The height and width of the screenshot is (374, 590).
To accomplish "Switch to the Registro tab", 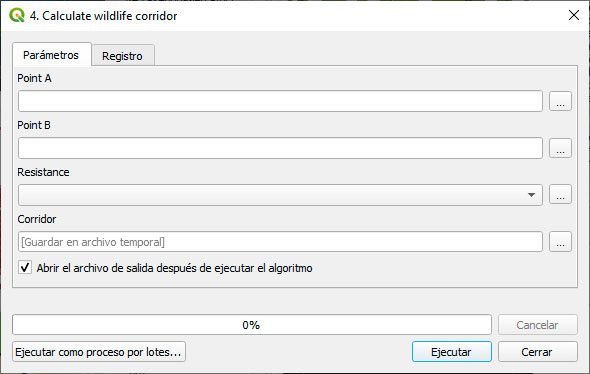I will coord(122,56).
